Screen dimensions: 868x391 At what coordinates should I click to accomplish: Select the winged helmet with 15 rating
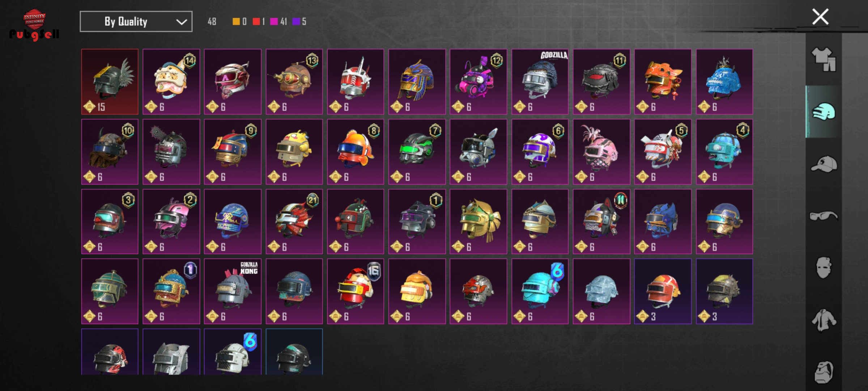pos(110,82)
